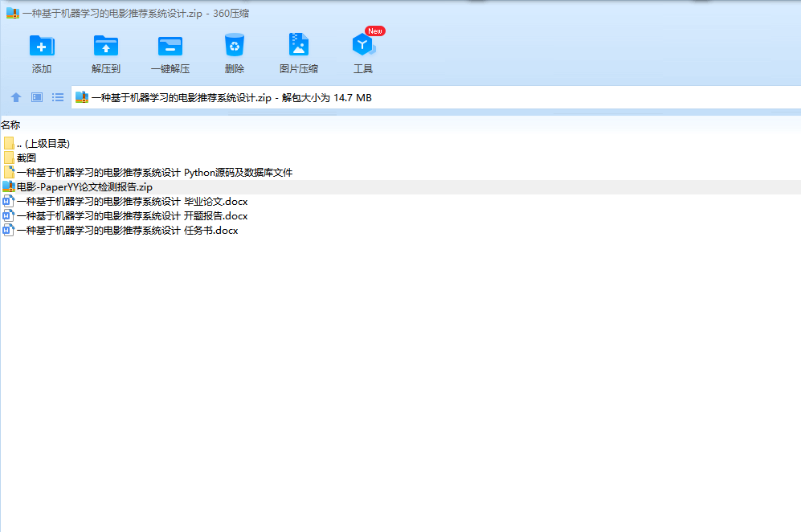Click the 一键解压 (One-click extract) icon

(x=170, y=46)
